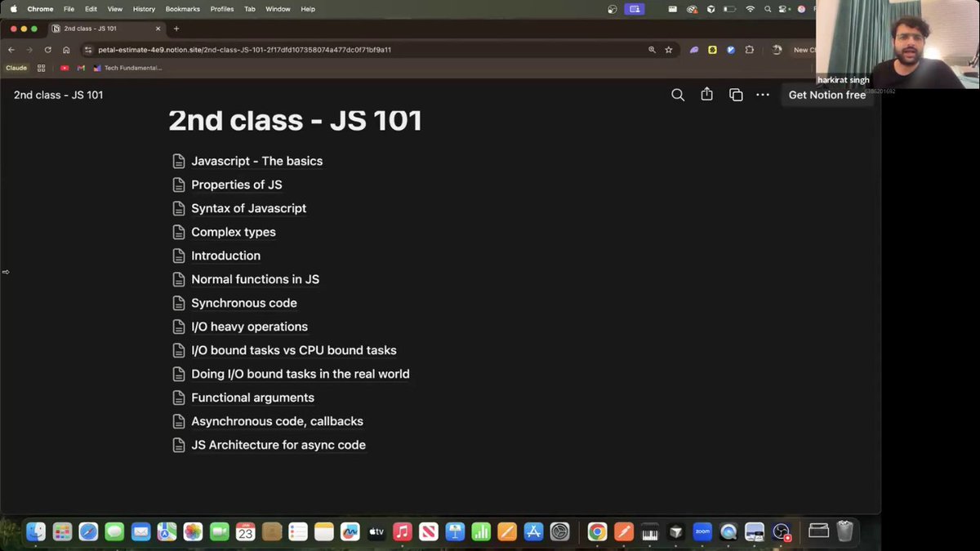This screenshot has height=551, width=980.
Task: Open the Profiles menu
Action: pyautogui.click(x=222, y=9)
